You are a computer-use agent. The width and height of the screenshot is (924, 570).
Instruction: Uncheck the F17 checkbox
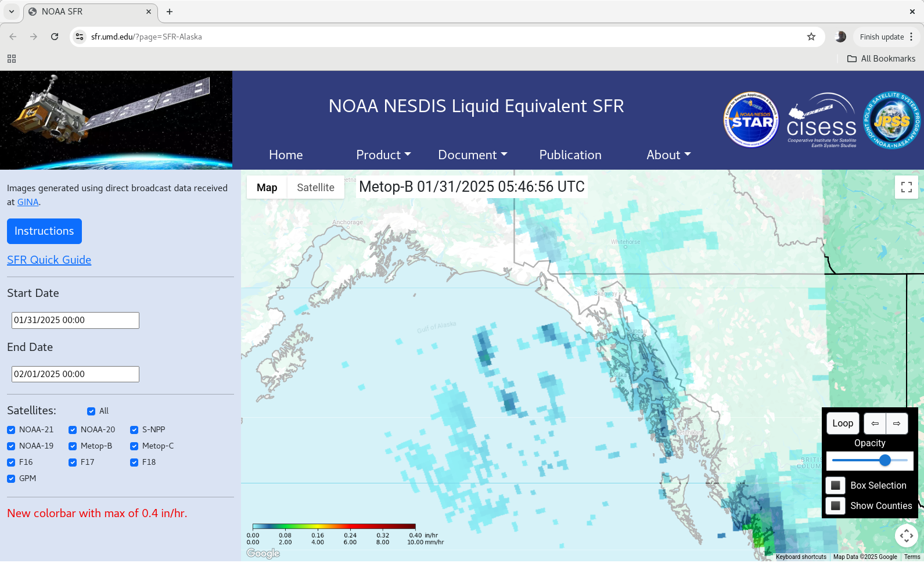73,463
